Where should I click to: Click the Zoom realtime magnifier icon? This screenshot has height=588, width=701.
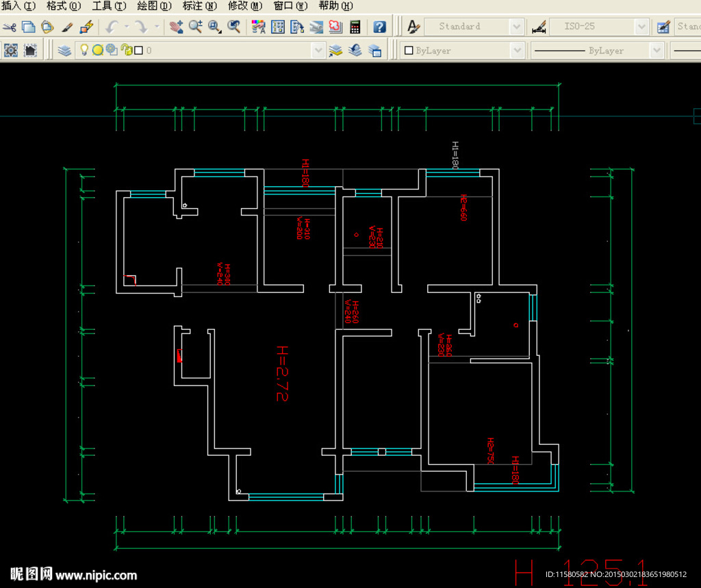tap(195, 27)
